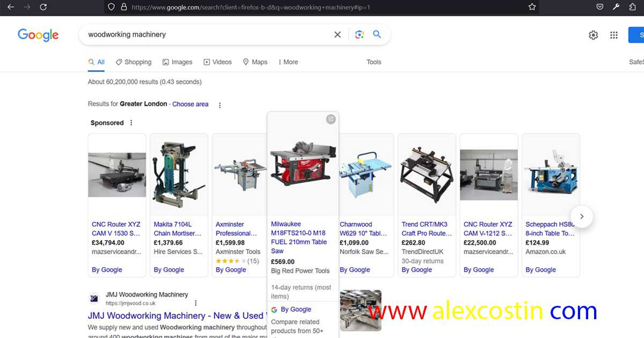
Task: Open Google Lens image search icon
Action: 360,34
